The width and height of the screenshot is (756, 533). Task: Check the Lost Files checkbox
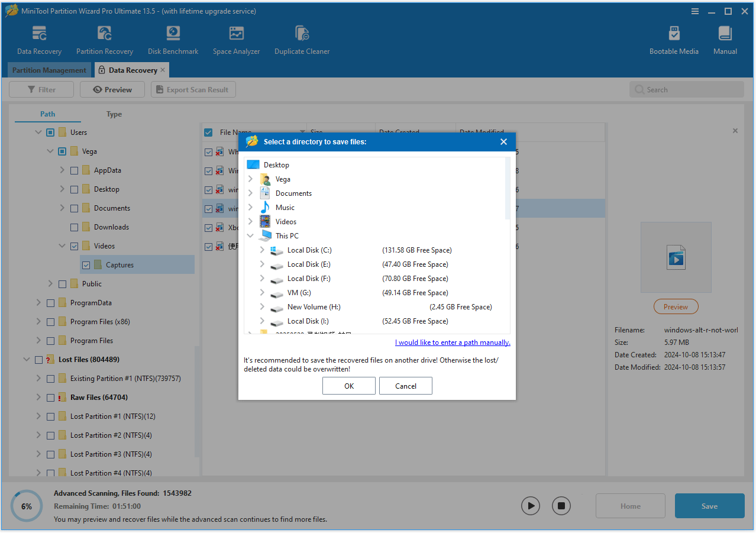(38, 359)
